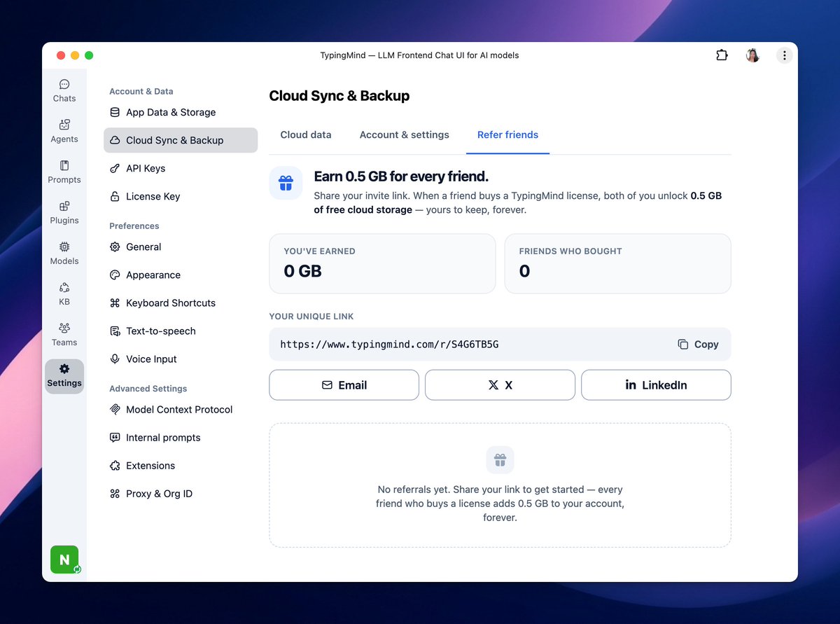Click the FRIENDS WHO BOUGHT card
The width and height of the screenshot is (840, 624).
[617, 263]
